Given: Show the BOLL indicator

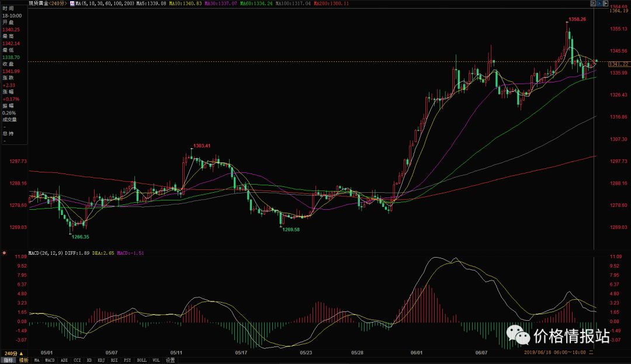Looking at the screenshot, I should tap(141, 360).
